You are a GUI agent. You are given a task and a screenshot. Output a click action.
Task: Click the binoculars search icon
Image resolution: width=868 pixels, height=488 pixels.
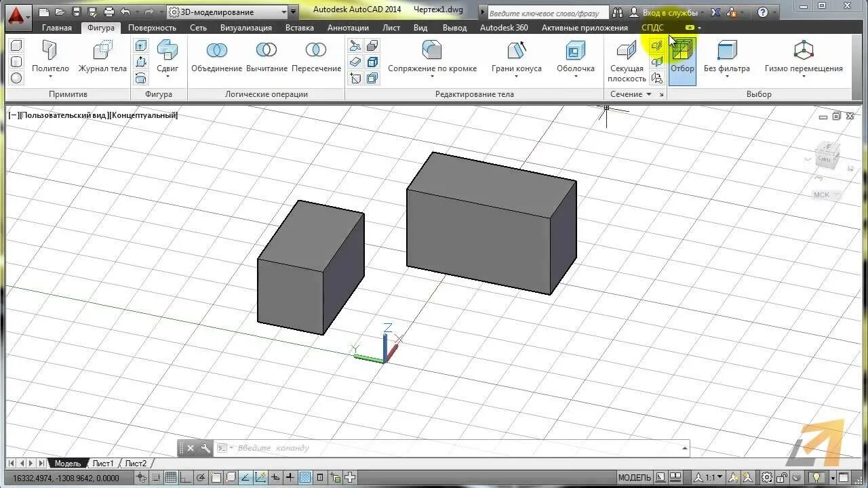coord(618,12)
